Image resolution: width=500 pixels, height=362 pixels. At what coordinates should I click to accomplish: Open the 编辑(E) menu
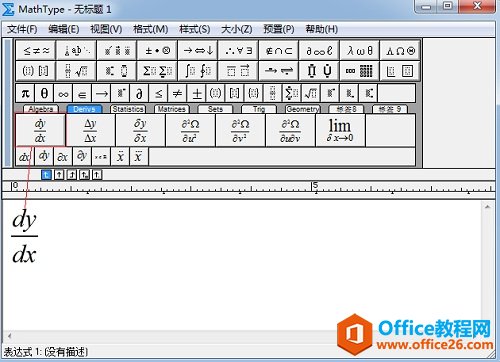pos(64,29)
